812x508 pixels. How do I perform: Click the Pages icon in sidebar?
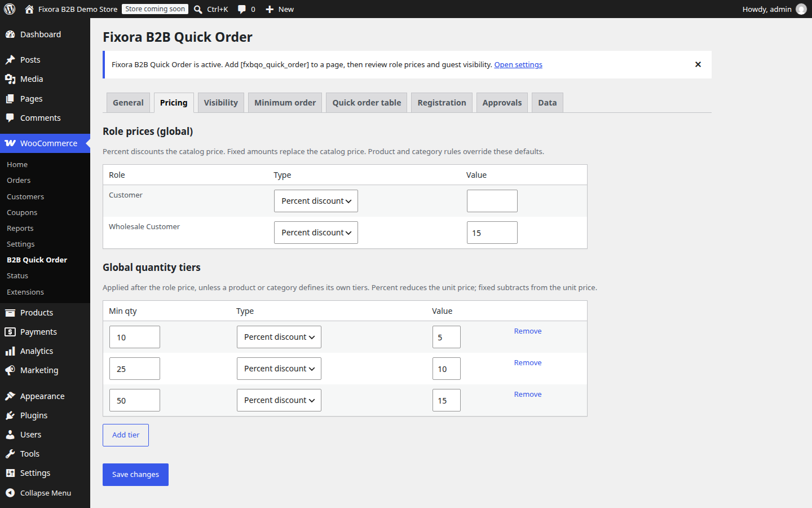[10, 99]
